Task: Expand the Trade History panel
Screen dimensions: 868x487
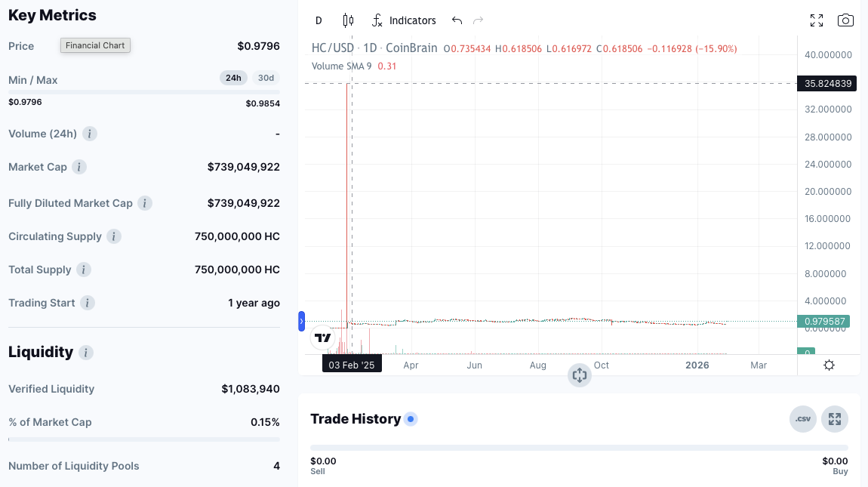Action: pos(835,419)
